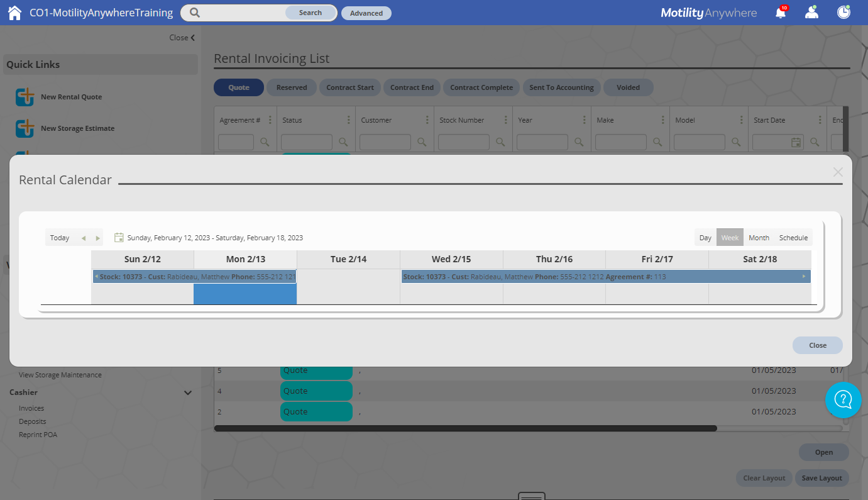Select the Reserved status filter
The width and height of the screenshot is (868, 500).
click(x=292, y=87)
